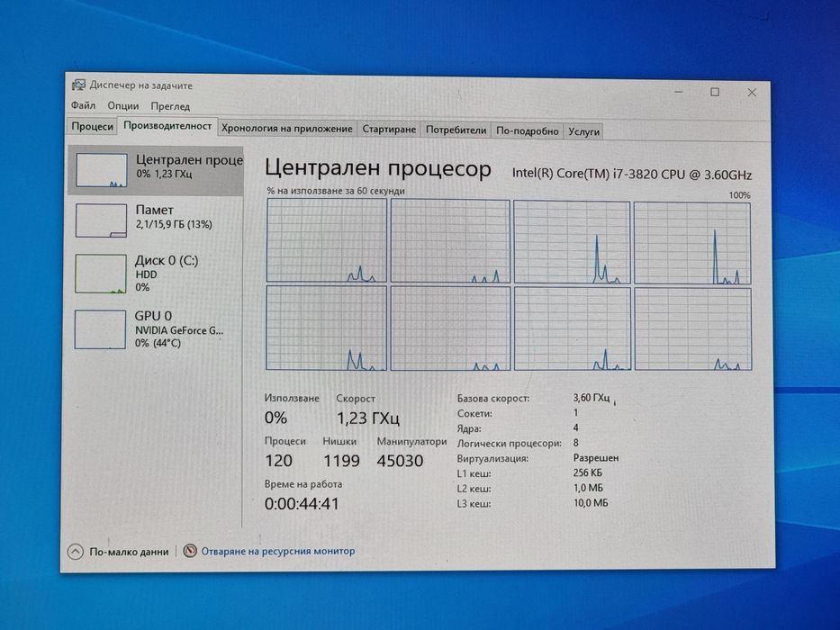Collapse view with По-малко данни arrow icon
The image size is (840, 630).
coord(76,551)
